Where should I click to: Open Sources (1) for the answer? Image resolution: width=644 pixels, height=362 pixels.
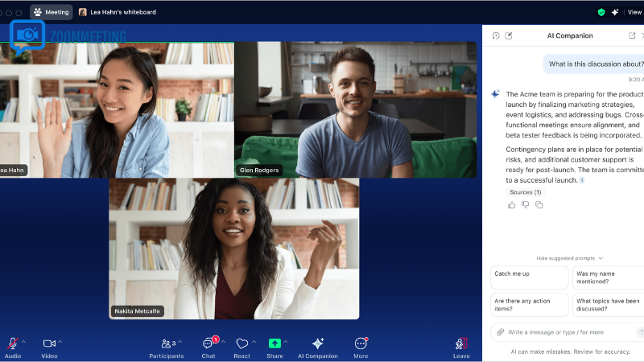point(526,192)
